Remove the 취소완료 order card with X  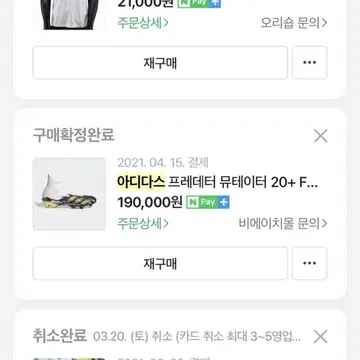[321, 337]
